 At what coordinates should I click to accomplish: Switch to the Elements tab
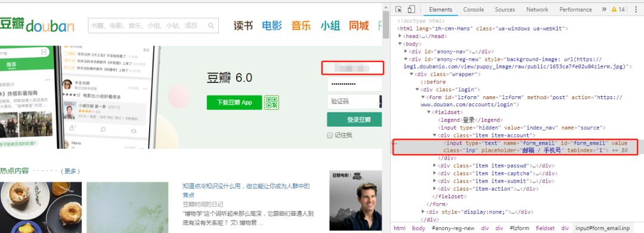pos(440,10)
